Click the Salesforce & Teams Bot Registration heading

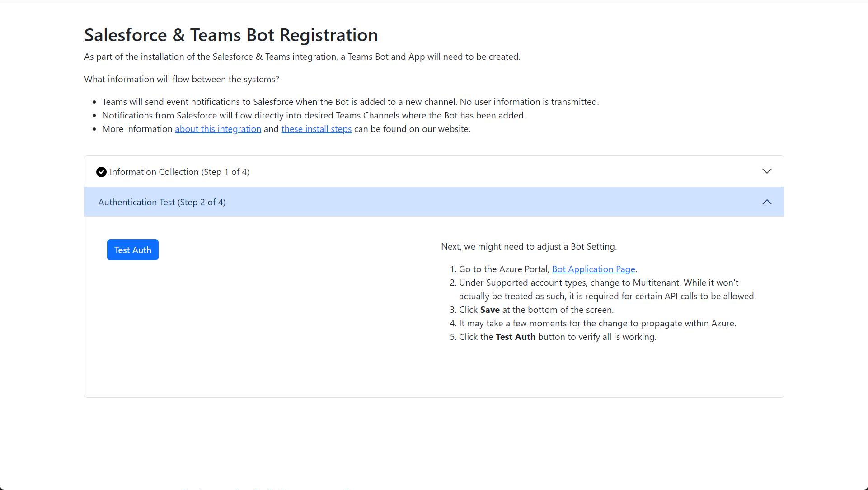click(231, 35)
